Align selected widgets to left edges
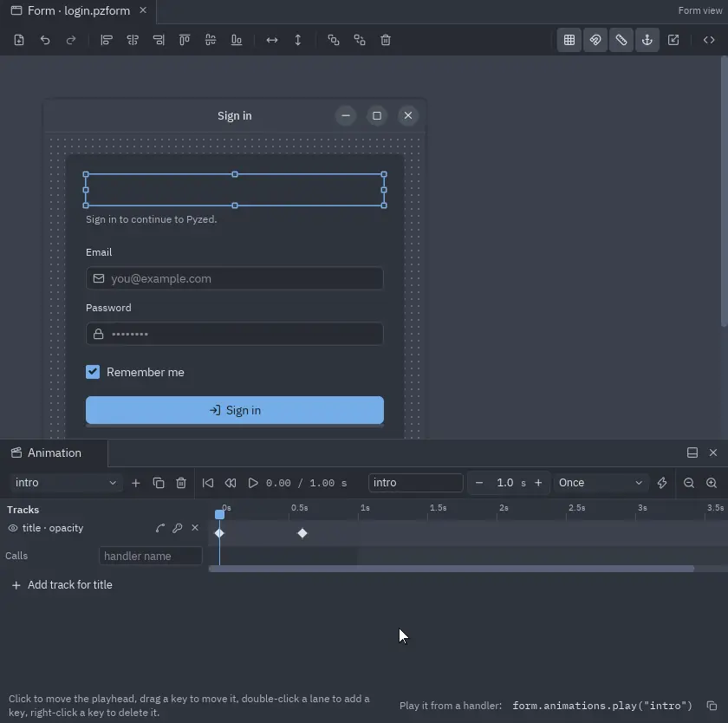This screenshot has width=728, height=723. (107, 40)
